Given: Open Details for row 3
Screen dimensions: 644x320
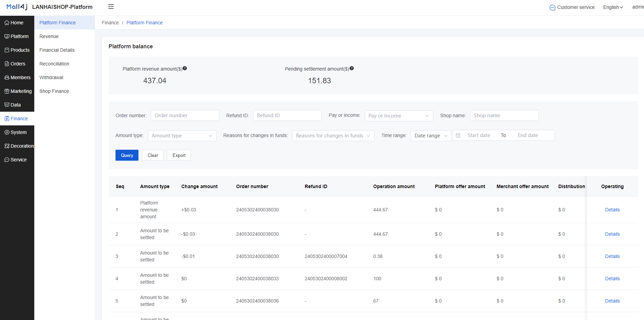Looking at the screenshot, I should [612, 256].
